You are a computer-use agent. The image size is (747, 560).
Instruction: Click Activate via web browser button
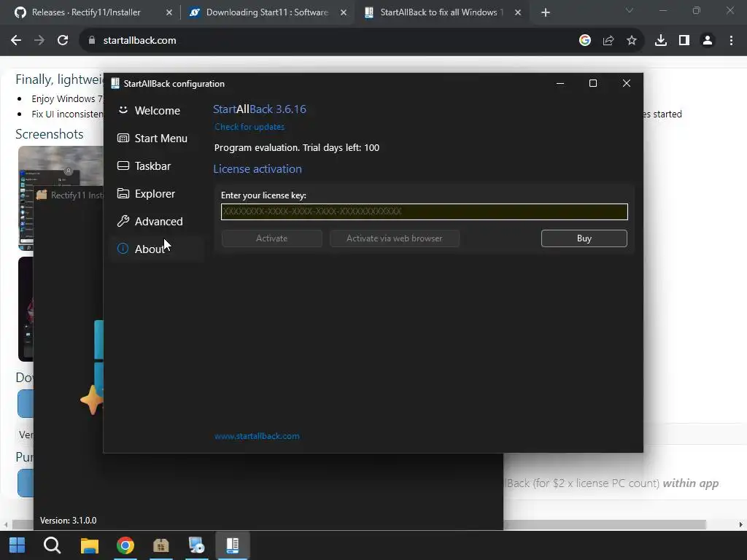(x=395, y=238)
